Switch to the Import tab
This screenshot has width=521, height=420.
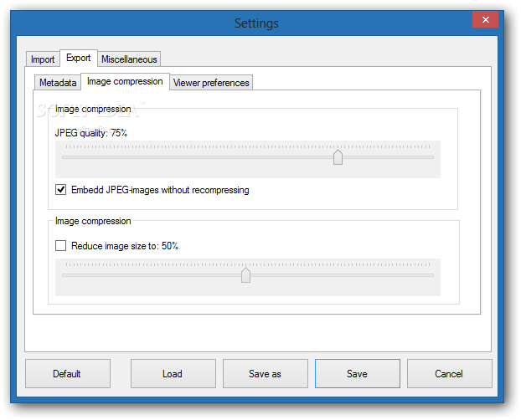click(43, 59)
